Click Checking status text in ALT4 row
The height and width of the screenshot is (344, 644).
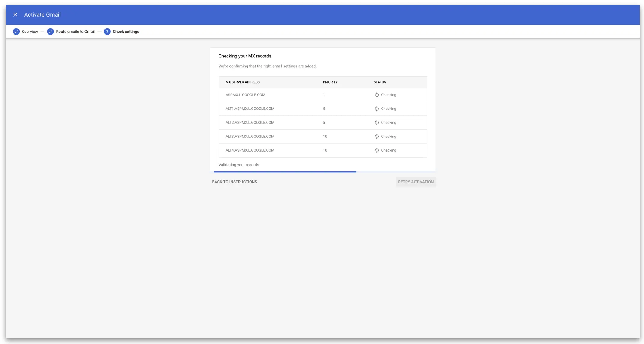click(x=388, y=150)
